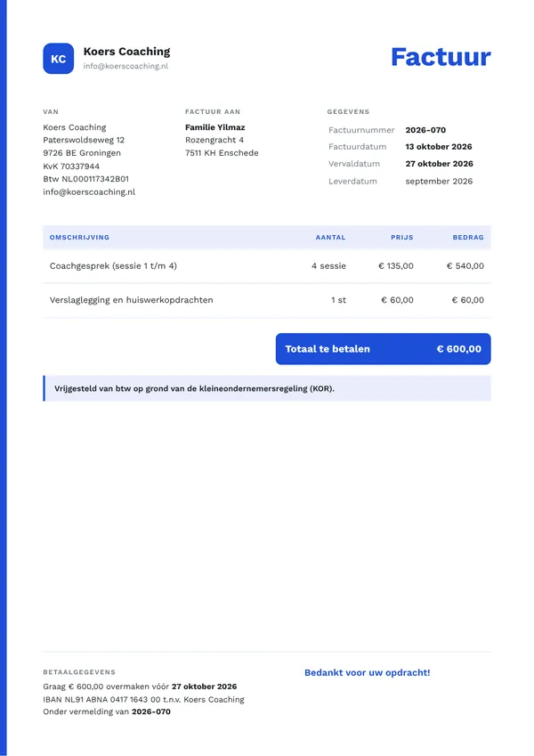Click the 'FACTUUR AAN' section label

213,111
